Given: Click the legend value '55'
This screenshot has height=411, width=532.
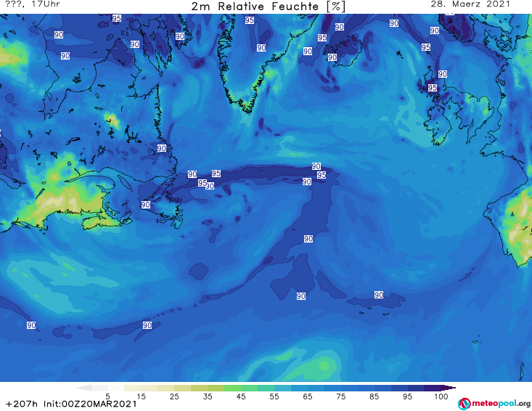Looking at the screenshot, I should (x=274, y=396).
